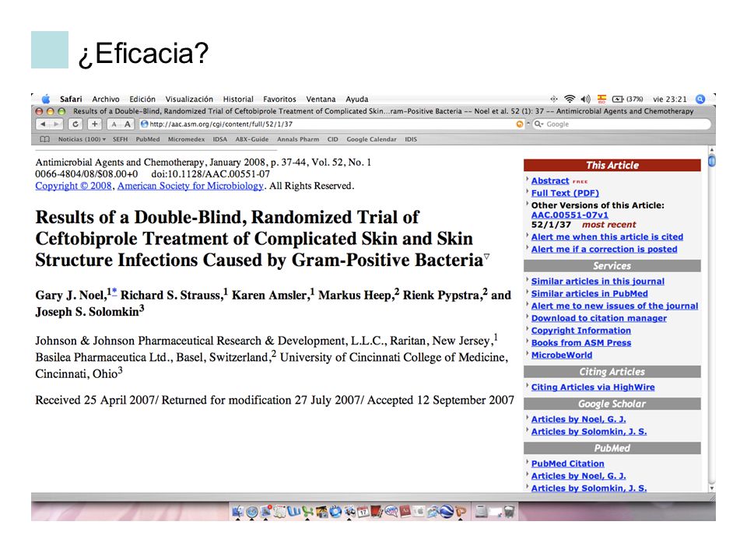Reload the page with the refresh button
The image size is (747, 560).
[x=75, y=124]
